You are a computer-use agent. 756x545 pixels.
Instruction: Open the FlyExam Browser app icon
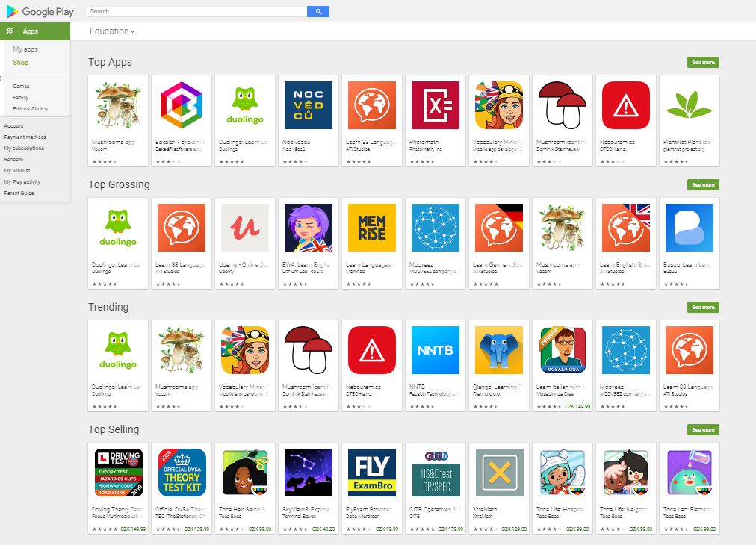(x=372, y=473)
